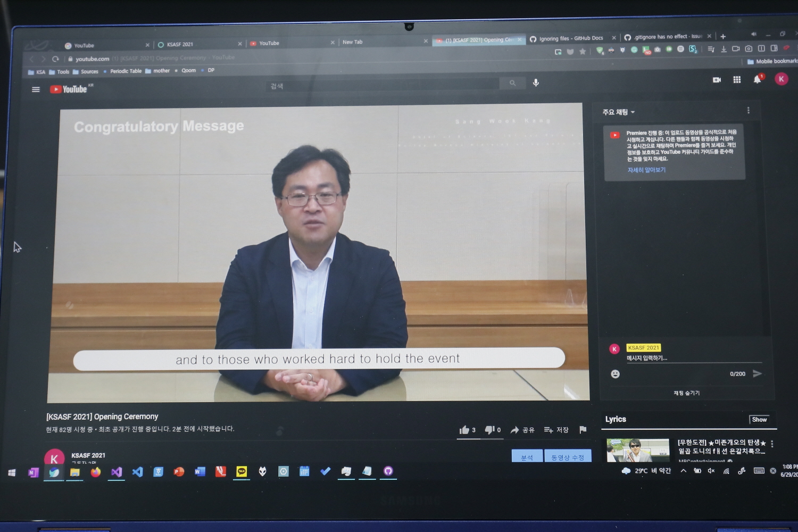Switch to the first YouTube tab
798x532 pixels.
click(106, 45)
